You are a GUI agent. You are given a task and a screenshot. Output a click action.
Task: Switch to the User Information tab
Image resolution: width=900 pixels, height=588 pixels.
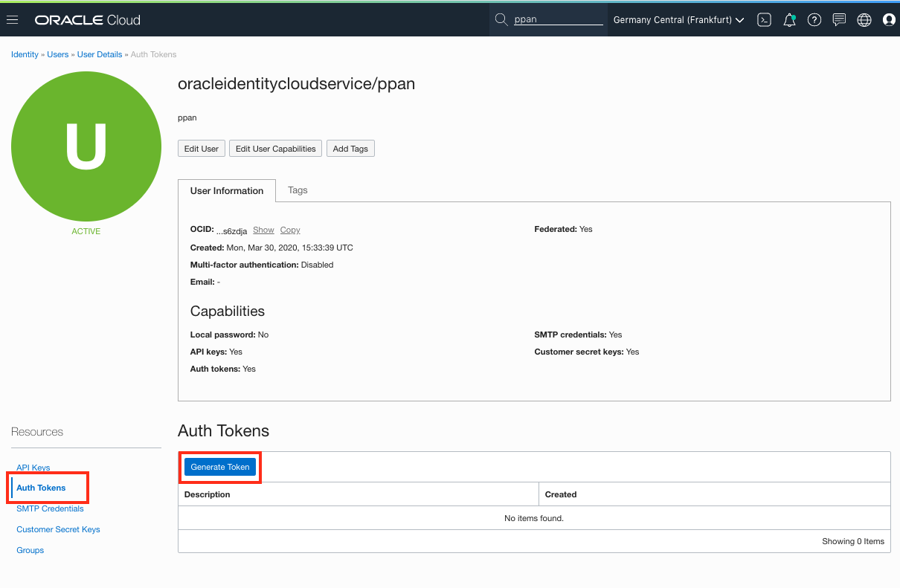click(227, 190)
